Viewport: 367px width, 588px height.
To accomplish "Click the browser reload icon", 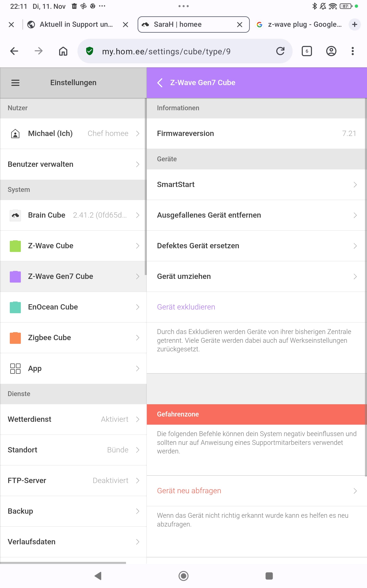I will [x=280, y=51].
